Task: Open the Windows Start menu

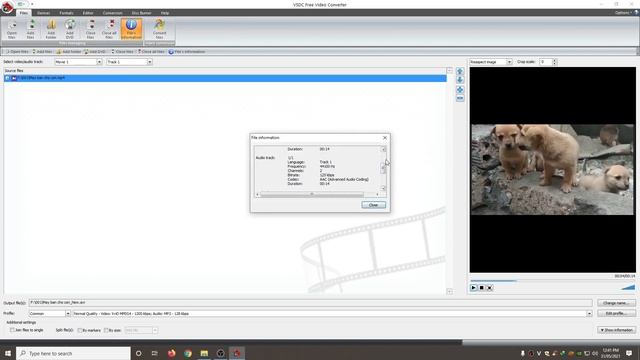Action: [7, 353]
